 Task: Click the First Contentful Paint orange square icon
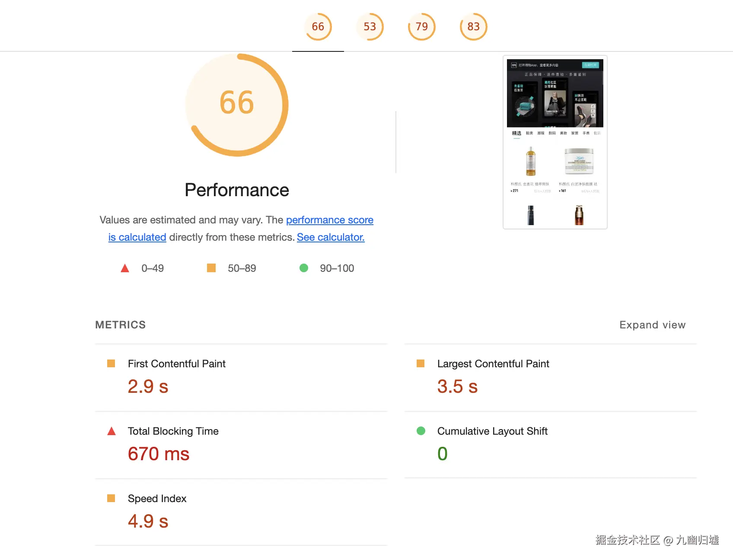111,364
